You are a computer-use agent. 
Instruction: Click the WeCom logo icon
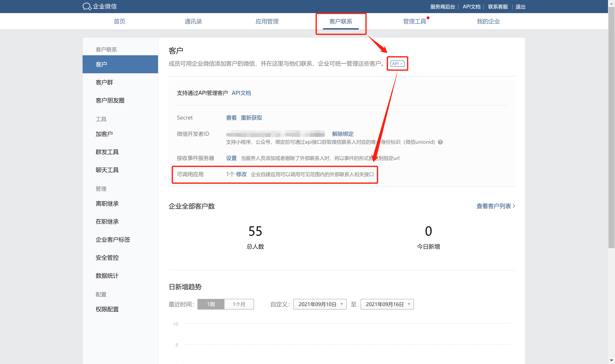pyautogui.click(x=87, y=6)
